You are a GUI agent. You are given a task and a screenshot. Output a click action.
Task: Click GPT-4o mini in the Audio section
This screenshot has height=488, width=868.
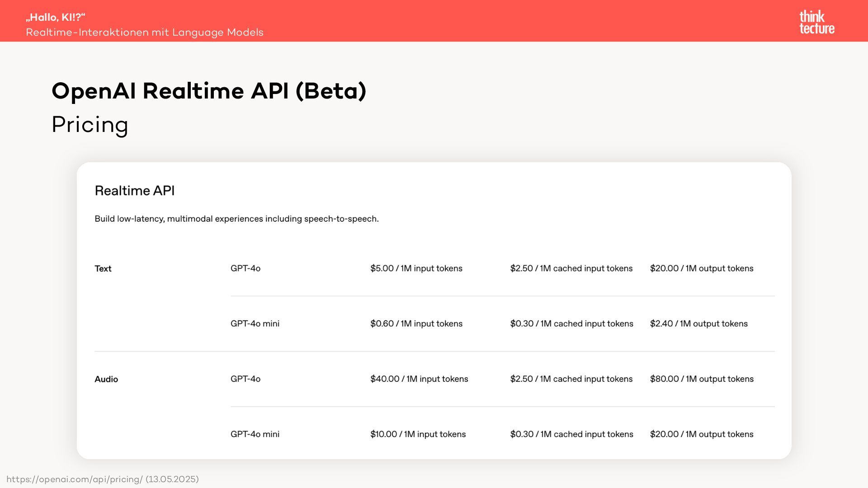tap(255, 434)
